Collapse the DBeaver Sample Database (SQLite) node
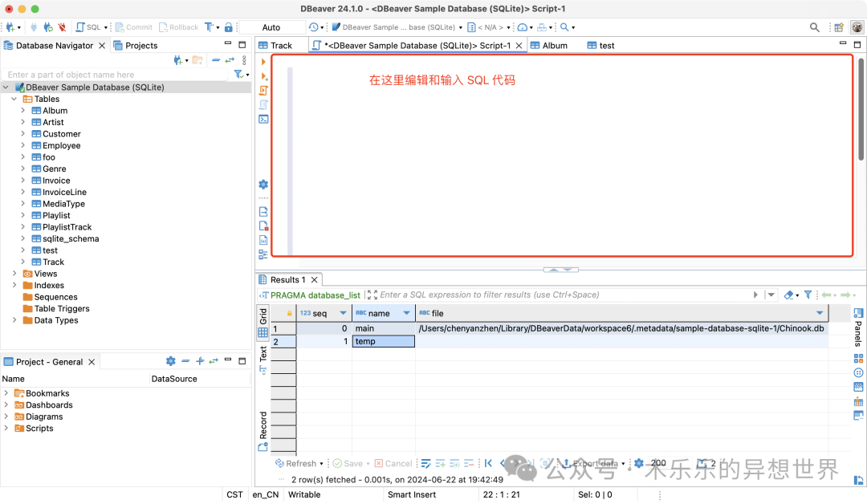 [x=6, y=87]
